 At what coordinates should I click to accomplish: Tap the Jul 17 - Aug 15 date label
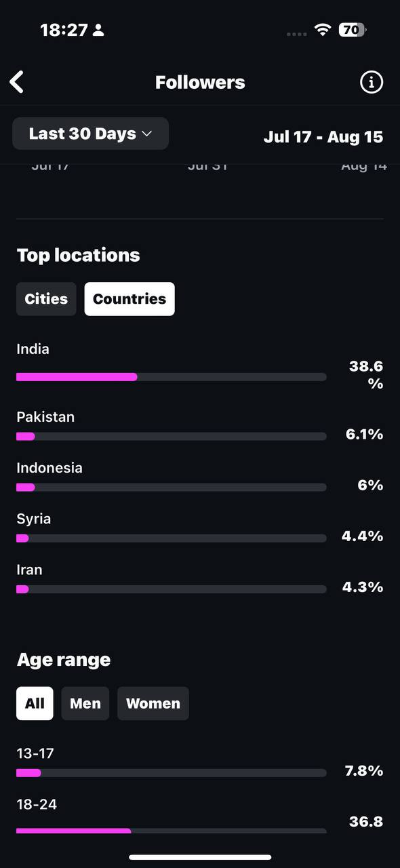click(x=323, y=136)
